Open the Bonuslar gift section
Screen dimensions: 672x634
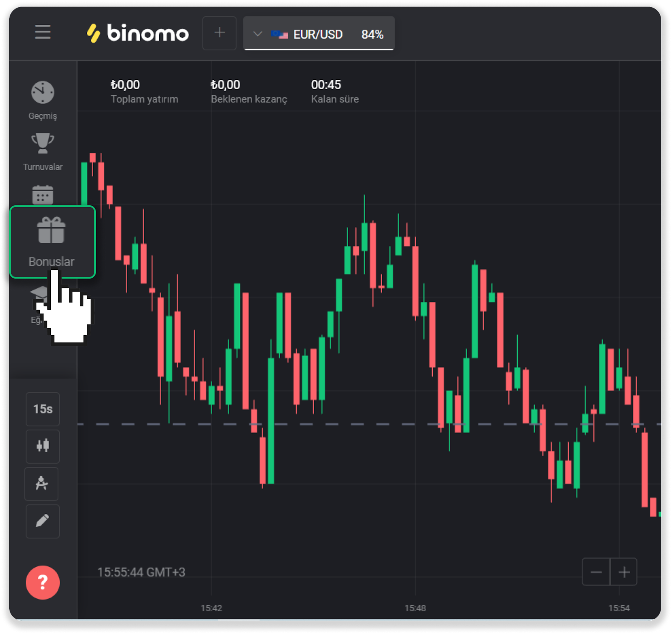pyautogui.click(x=52, y=242)
